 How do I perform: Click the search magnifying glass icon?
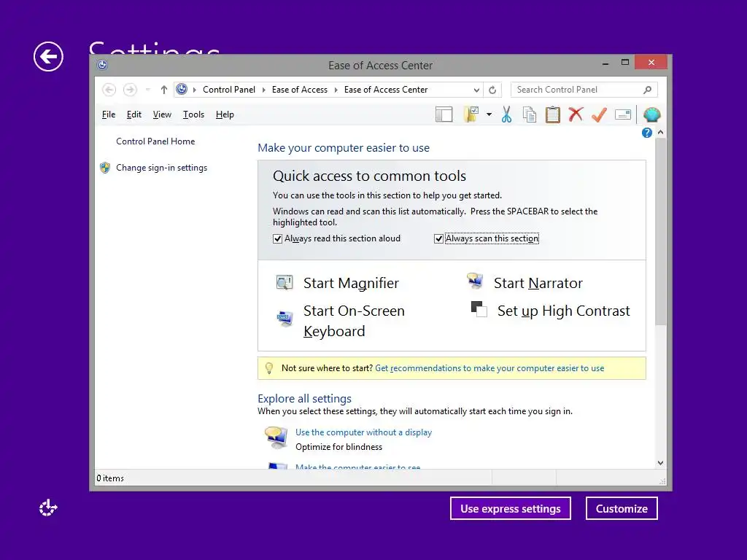(x=647, y=90)
